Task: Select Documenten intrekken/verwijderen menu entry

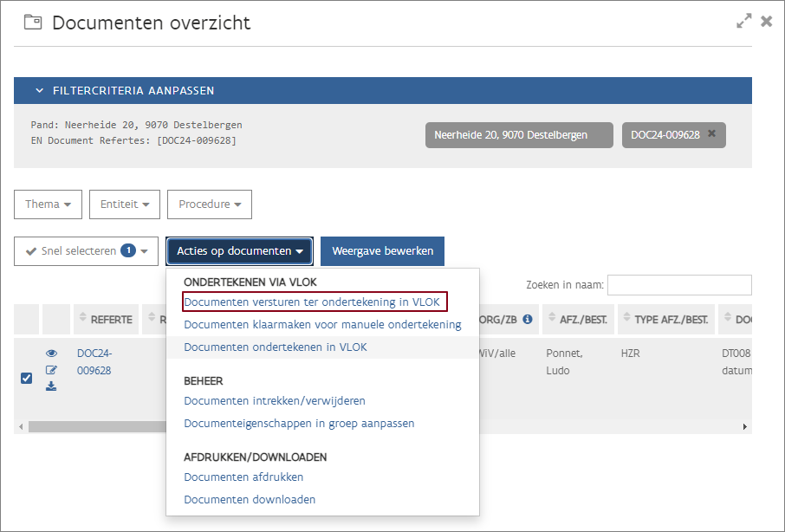Action: click(x=275, y=401)
